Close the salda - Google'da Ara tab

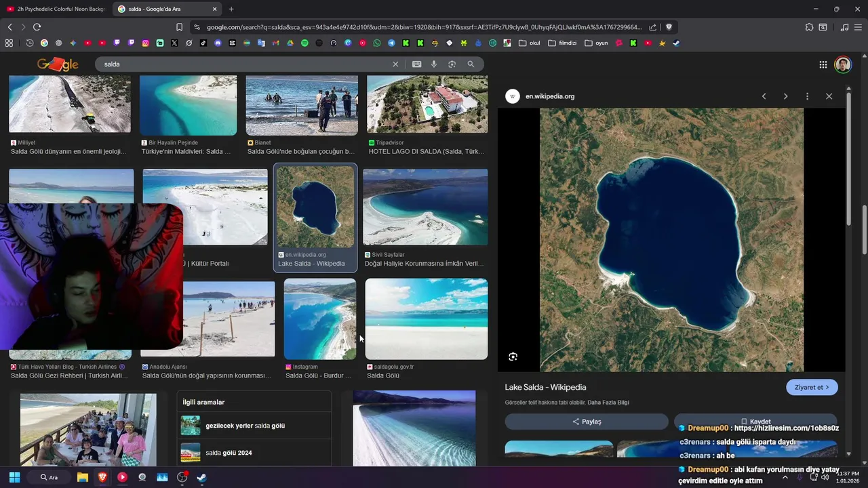click(215, 9)
